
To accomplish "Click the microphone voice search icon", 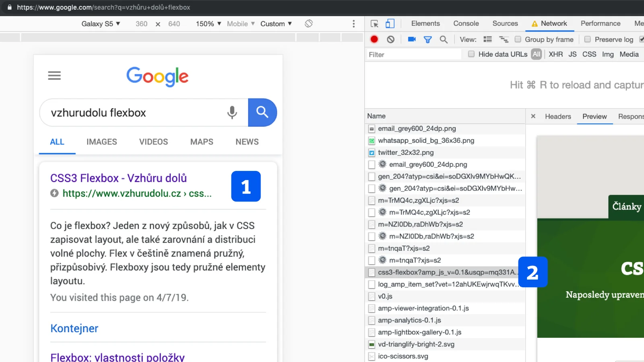I will point(232,113).
